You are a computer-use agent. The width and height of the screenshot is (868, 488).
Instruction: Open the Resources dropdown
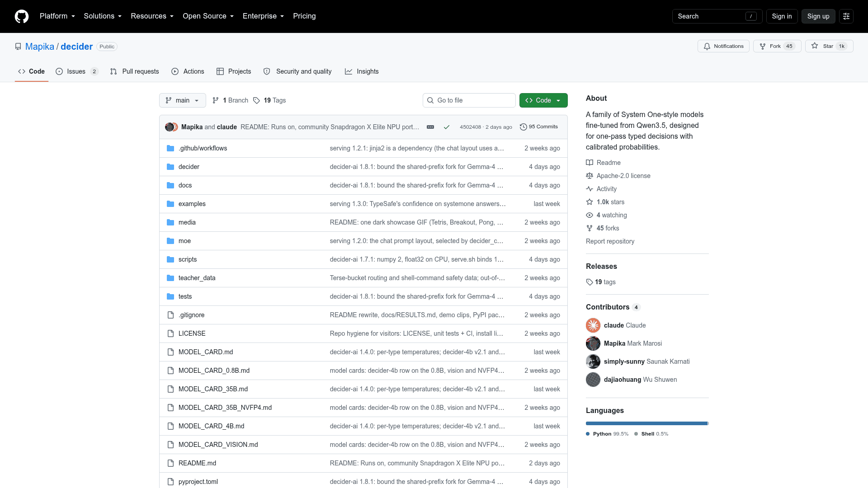click(x=152, y=16)
